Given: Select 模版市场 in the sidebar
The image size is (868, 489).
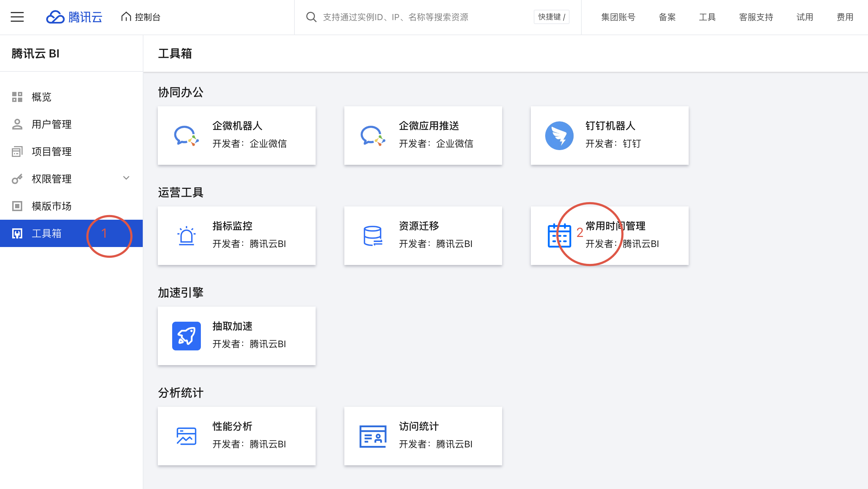Looking at the screenshot, I should (51, 206).
